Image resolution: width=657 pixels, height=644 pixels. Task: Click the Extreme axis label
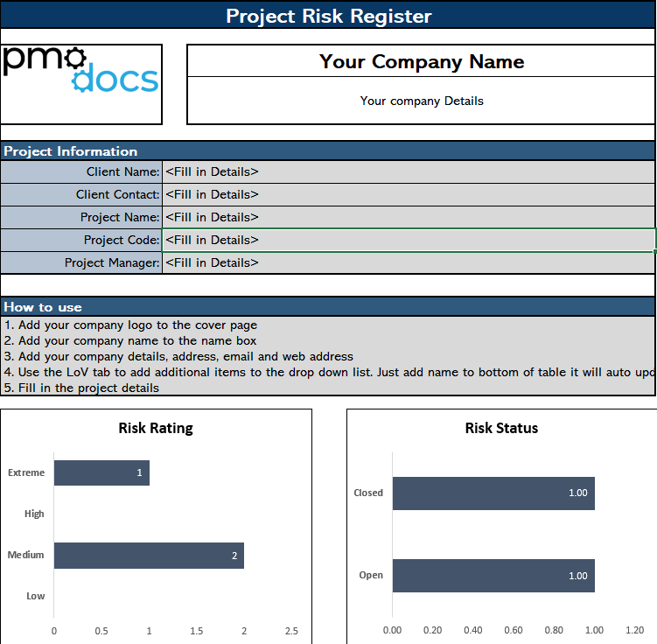26,472
